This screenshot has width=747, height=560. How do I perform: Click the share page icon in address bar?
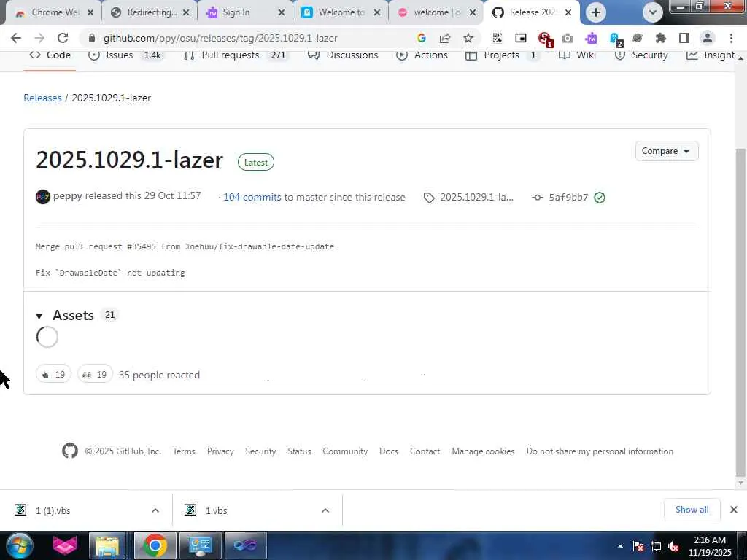(444, 38)
